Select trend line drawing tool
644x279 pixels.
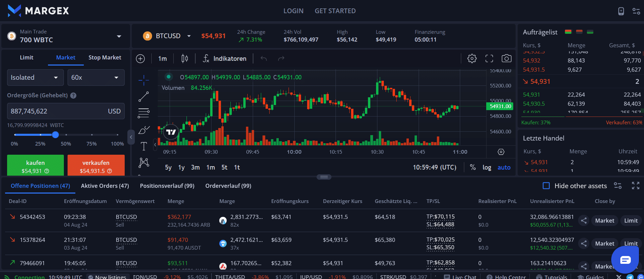point(144,97)
